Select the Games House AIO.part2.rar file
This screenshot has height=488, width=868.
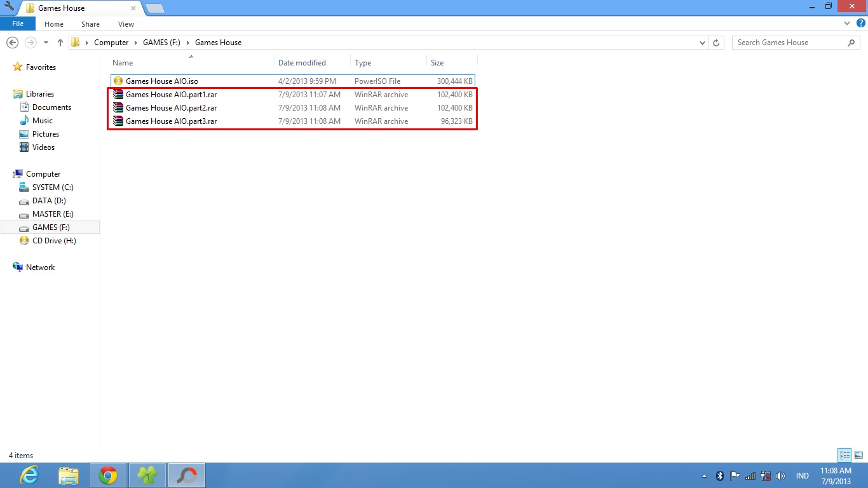point(293,108)
